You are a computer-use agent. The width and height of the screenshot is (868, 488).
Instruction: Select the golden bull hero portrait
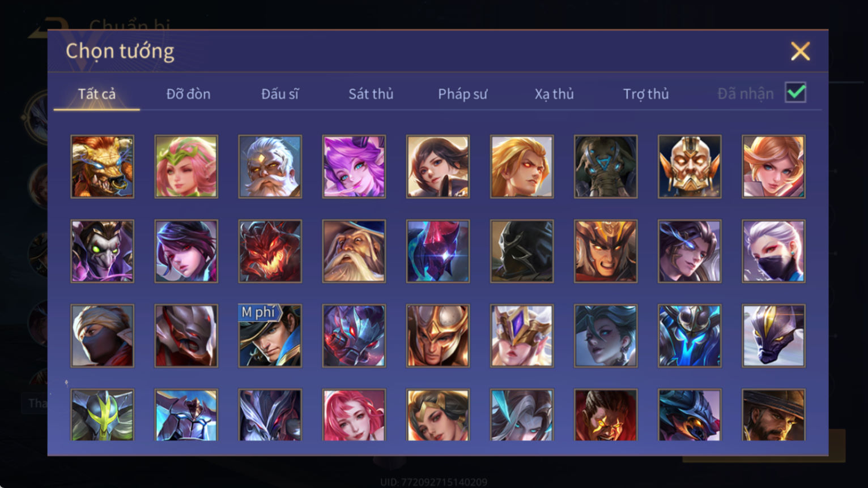[x=102, y=166]
